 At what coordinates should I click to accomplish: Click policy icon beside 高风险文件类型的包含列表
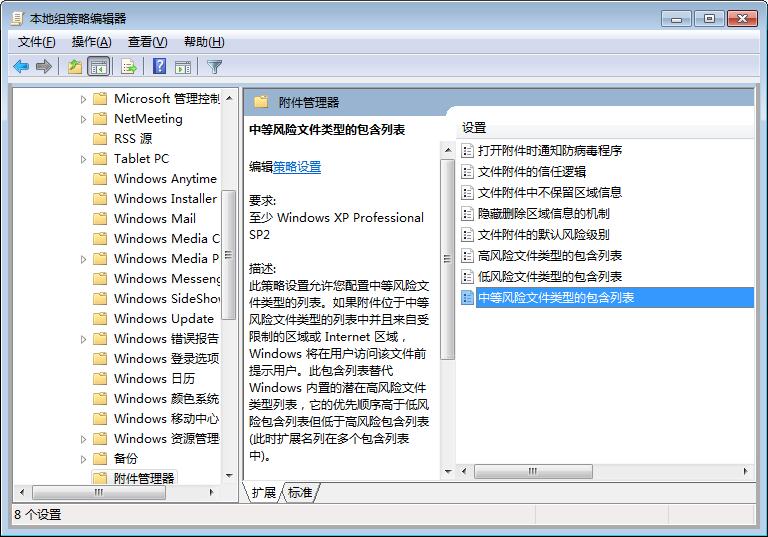coord(467,256)
